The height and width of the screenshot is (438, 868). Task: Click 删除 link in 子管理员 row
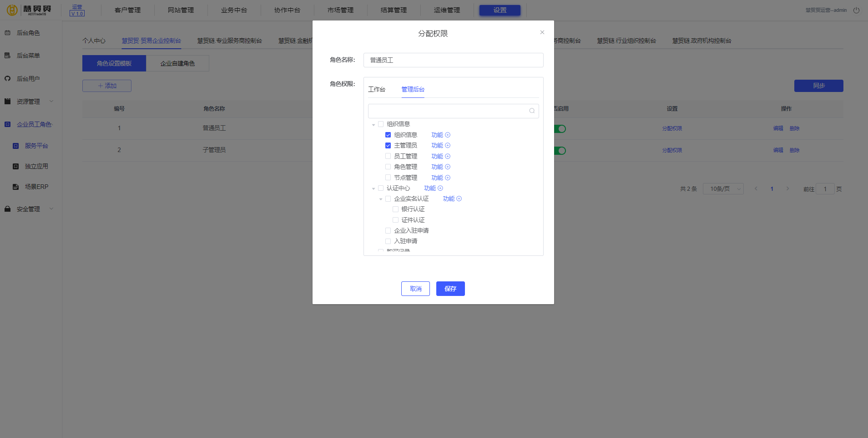(x=795, y=150)
